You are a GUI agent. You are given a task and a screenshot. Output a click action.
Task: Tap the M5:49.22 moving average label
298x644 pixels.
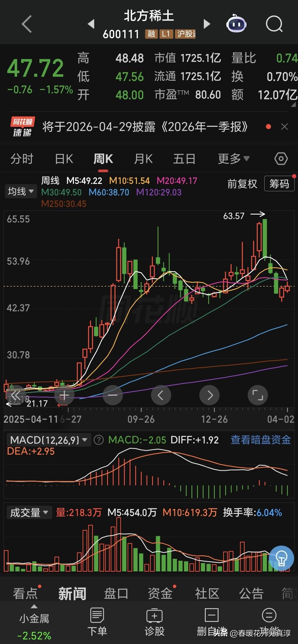[84, 181]
